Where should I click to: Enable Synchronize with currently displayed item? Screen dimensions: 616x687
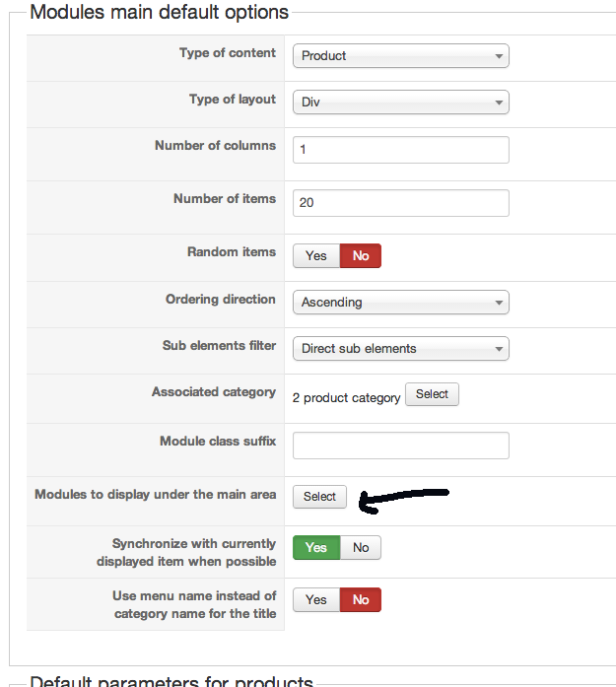pos(316,548)
